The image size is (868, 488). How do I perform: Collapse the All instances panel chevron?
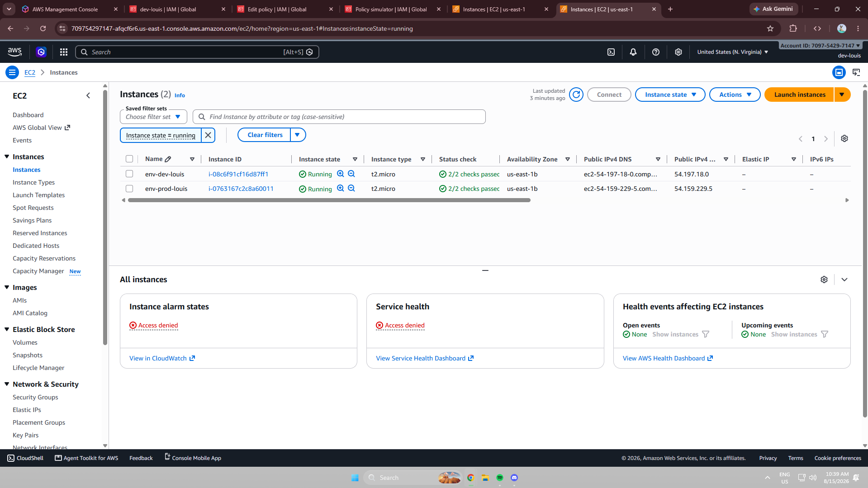(x=844, y=280)
